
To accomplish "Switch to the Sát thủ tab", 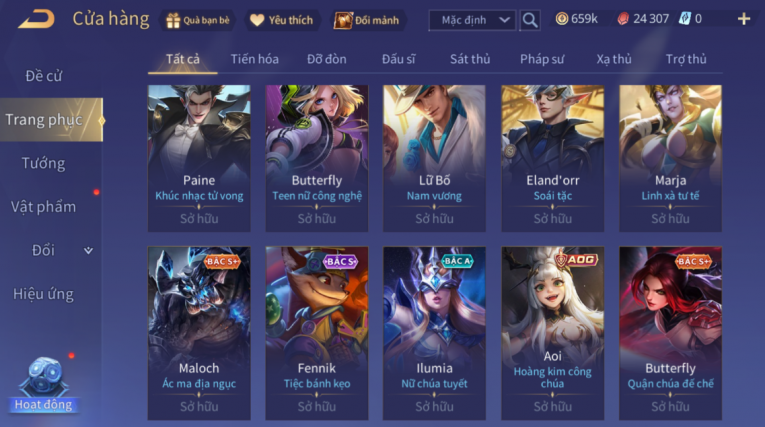I will click(x=470, y=59).
